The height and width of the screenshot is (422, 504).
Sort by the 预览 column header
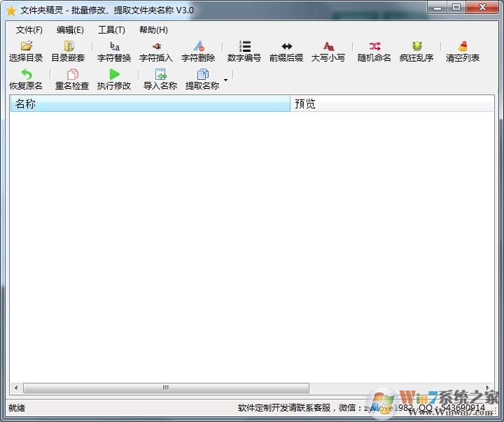click(392, 104)
